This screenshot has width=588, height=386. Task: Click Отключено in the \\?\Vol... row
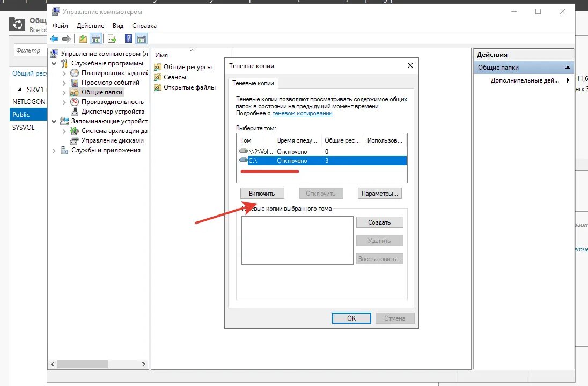pyautogui.click(x=292, y=151)
